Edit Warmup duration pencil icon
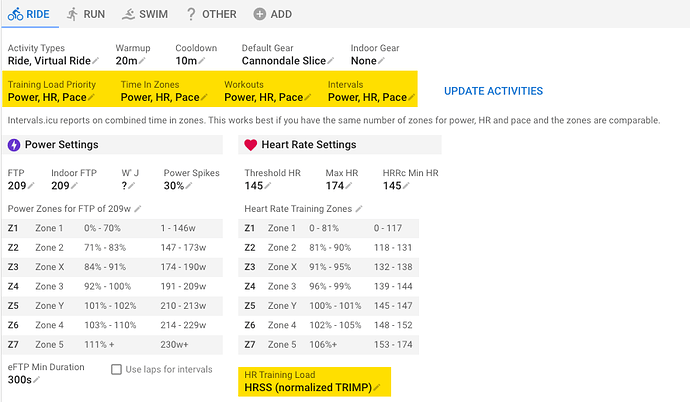Image resolution: width=690 pixels, height=402 pixels. [x=142, y=61]
